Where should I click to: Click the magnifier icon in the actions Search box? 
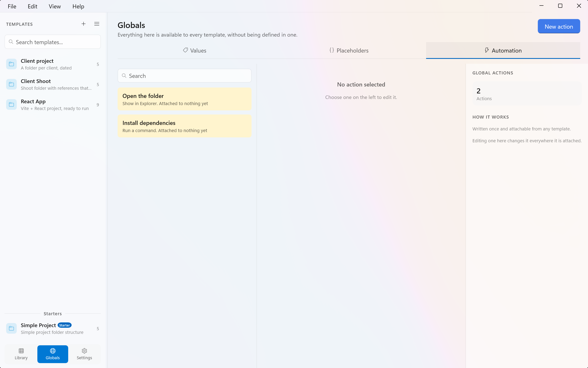[124, 76]
